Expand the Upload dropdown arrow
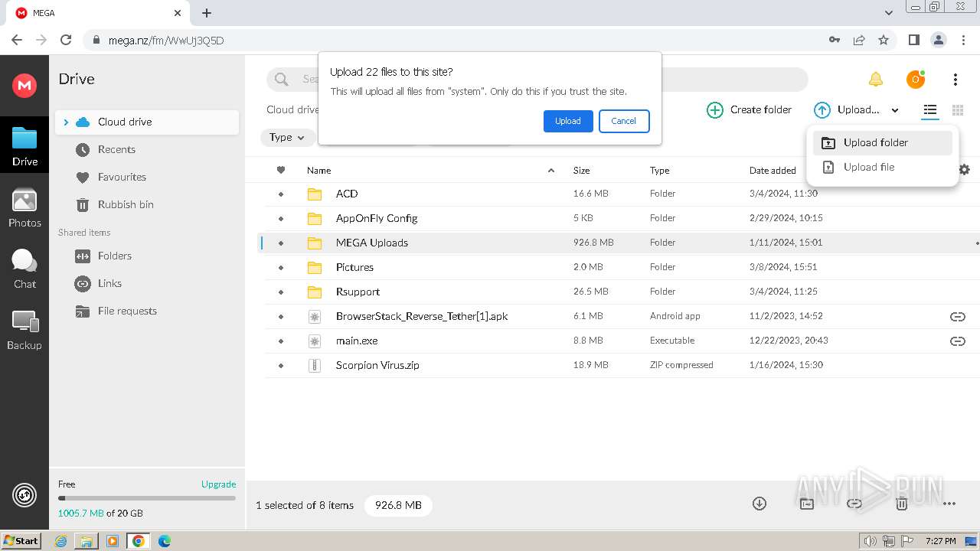 coord(895,110)
